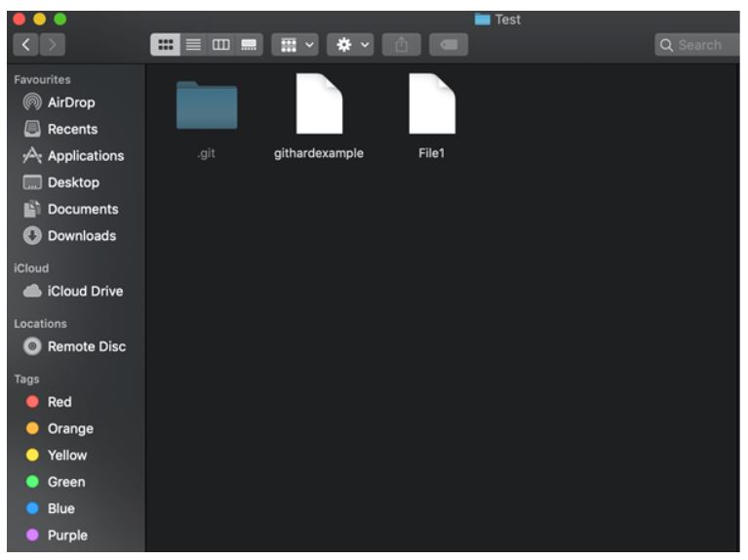Click the .git folder name label
This screenshot has width=748, height=560.
[206, 154]
